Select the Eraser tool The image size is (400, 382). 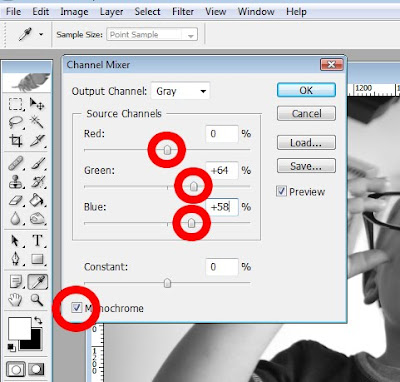click(x=15, y=200)
